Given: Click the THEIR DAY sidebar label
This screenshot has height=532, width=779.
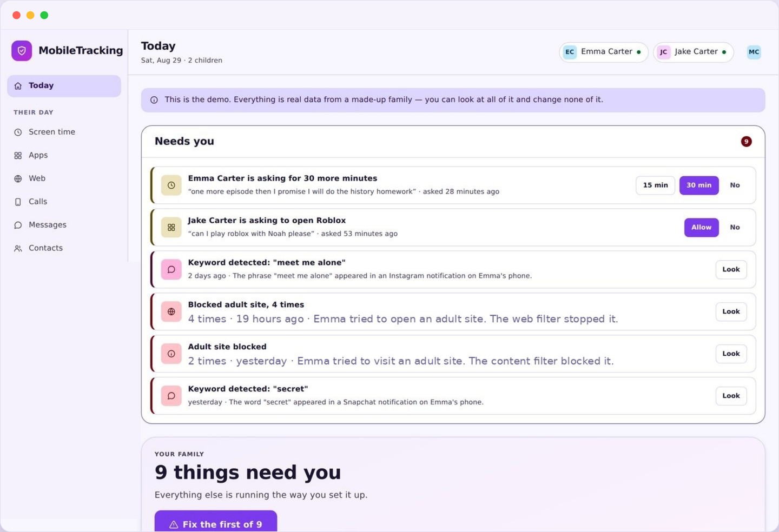Looking at the screenshot, I should coord(34,112).
